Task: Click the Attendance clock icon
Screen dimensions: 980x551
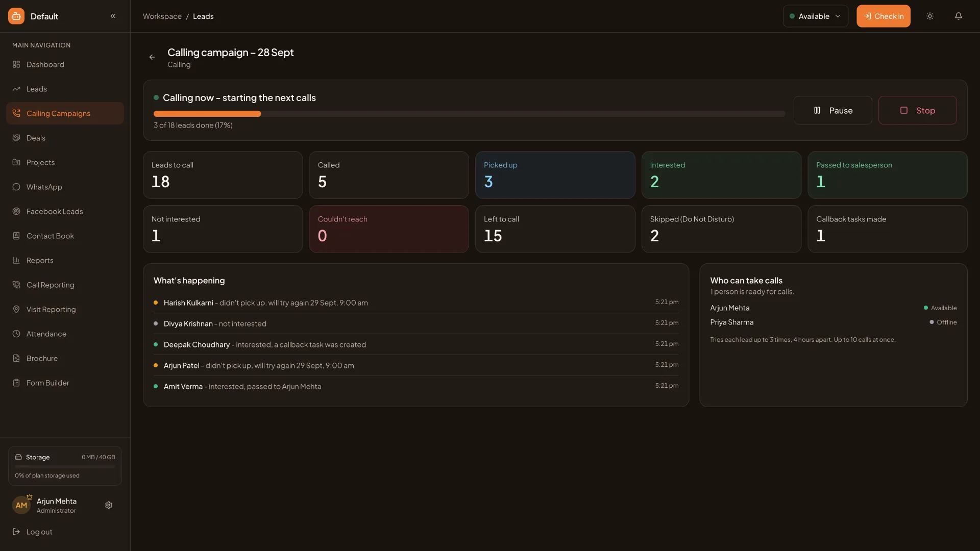Action: (16, 334)
